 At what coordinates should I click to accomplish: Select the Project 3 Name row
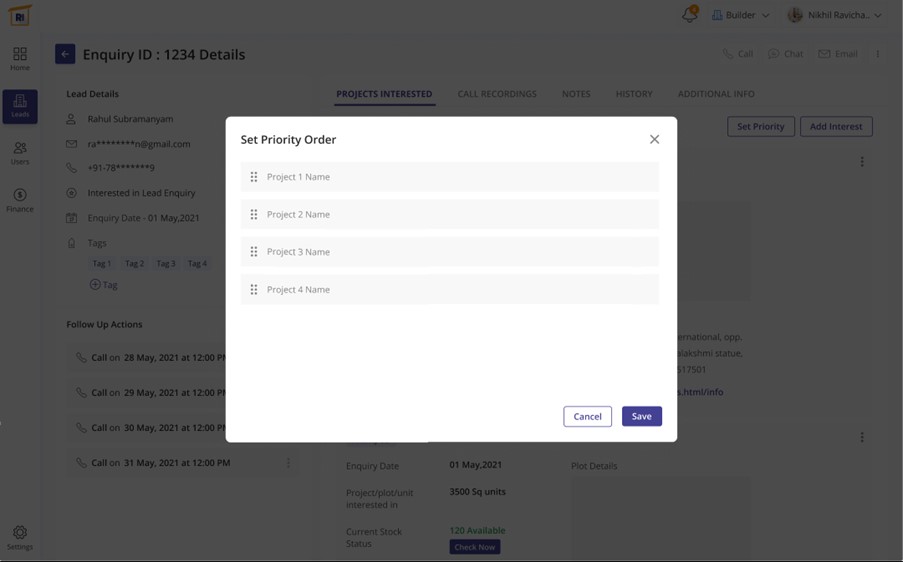click(x=450, y=252)
